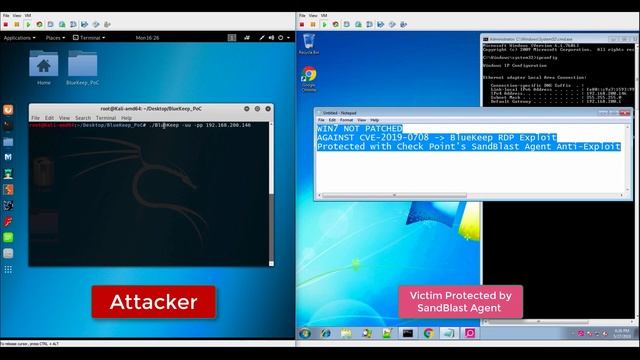Show all applications grid in Kali dock
This screenshot has width=640, height=360.
click(8, 269)
